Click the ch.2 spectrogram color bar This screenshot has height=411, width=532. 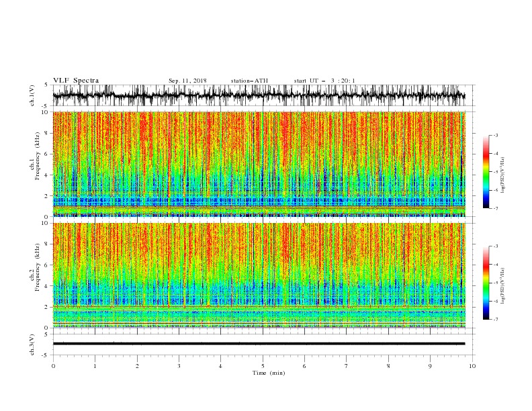tap(486, 283)
